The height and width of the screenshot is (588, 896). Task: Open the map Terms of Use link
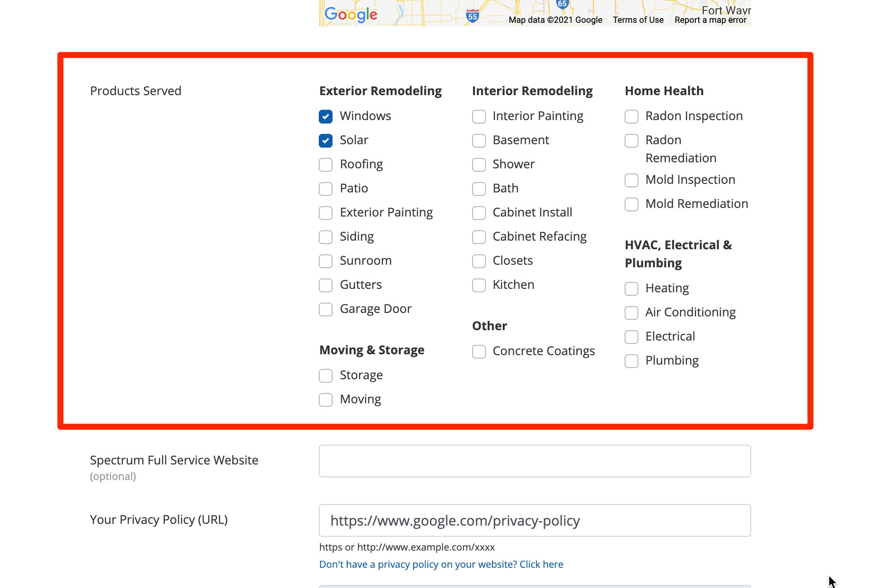pyautogui.click(x=638, y=20)
